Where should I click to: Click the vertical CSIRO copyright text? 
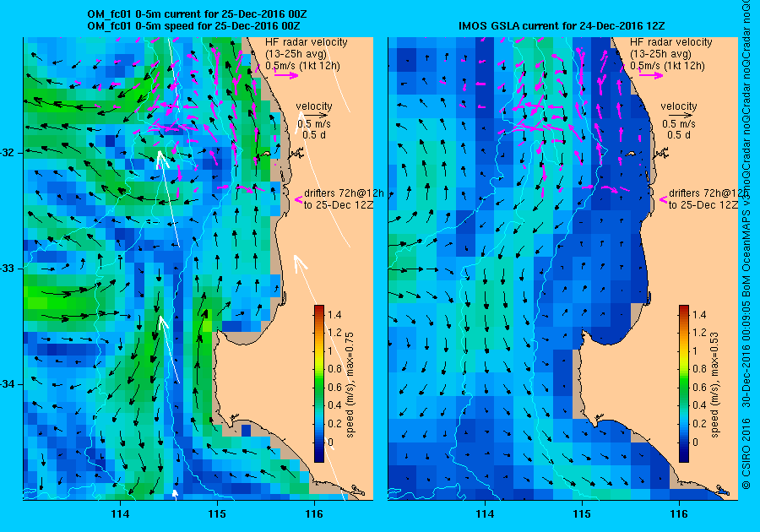coord(746,244)
